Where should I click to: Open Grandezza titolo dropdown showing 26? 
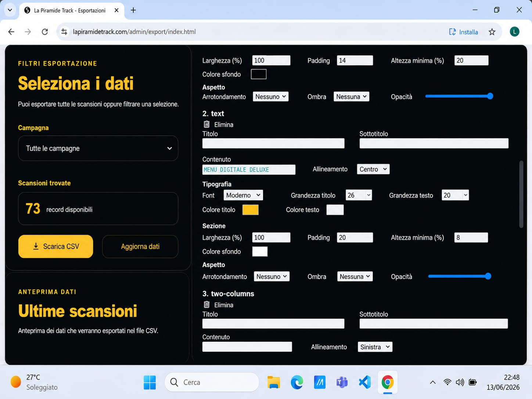tap(359, 195)
